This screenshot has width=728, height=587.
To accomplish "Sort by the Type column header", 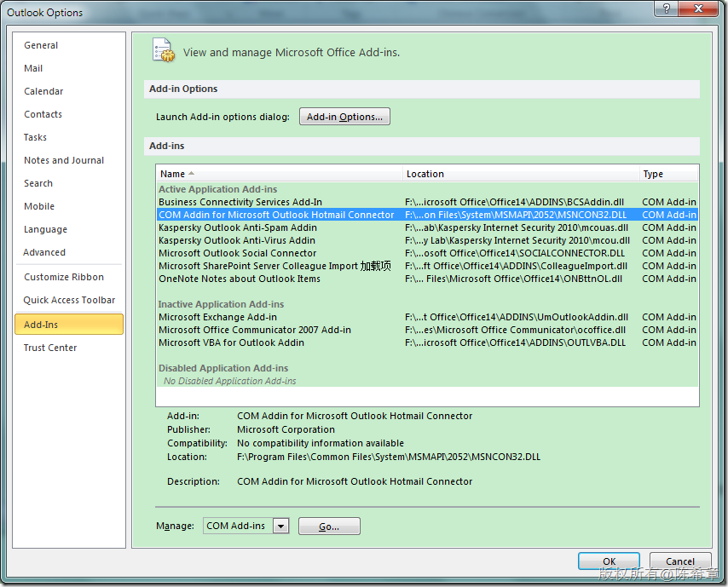I will [x=668, y=174].
